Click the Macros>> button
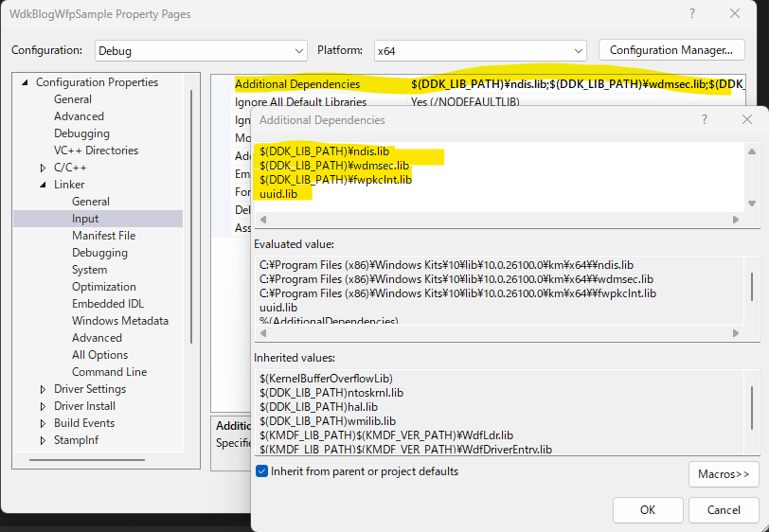Image resolution: width=769 pixels, height=532 pixels. pyautogui.click(x=724, y=473)
